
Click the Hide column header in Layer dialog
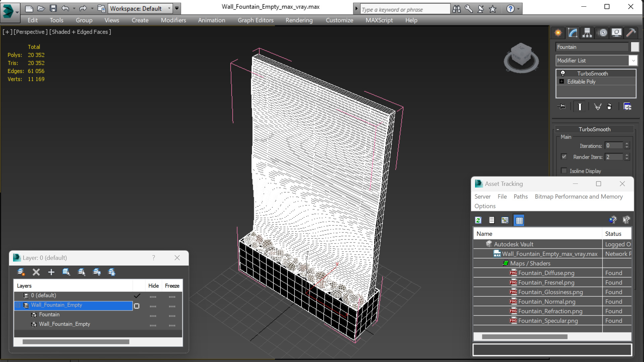coord(154,286)
